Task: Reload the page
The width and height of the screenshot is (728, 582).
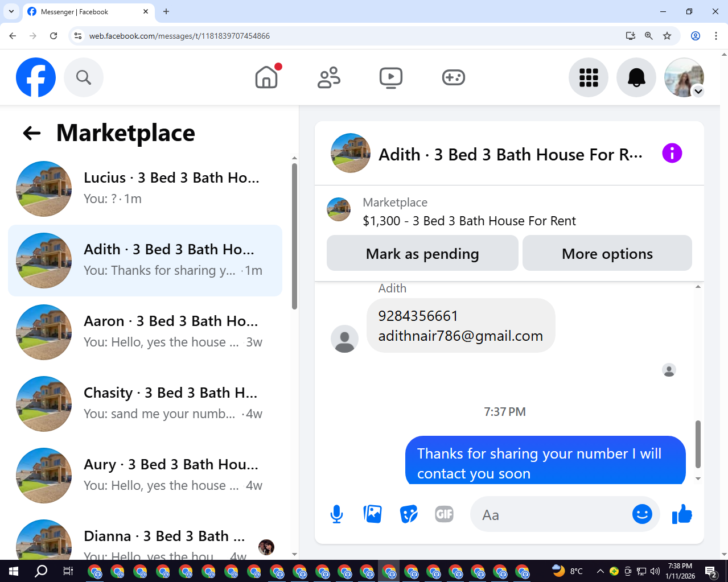Action: (x=54, y=36)
